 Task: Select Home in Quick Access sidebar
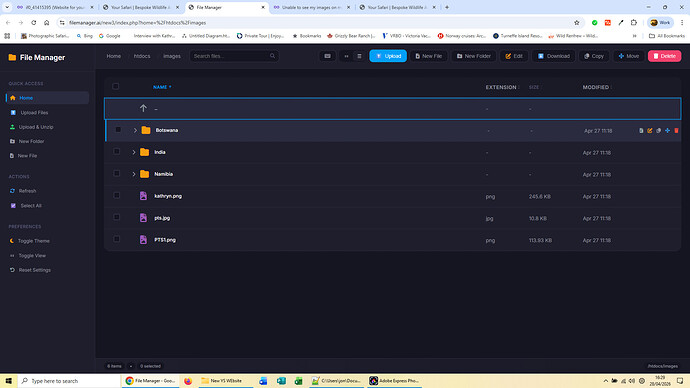(48, 98)
